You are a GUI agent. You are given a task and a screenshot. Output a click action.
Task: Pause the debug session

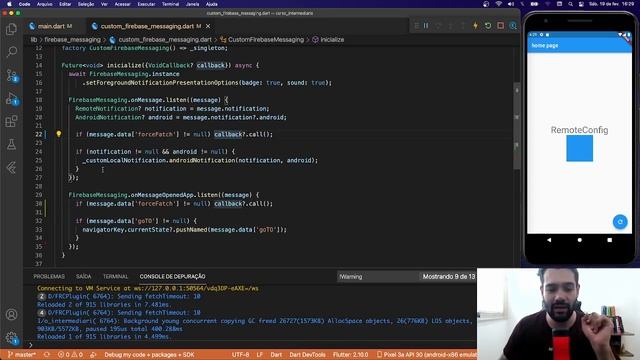(x=426, y=26)
